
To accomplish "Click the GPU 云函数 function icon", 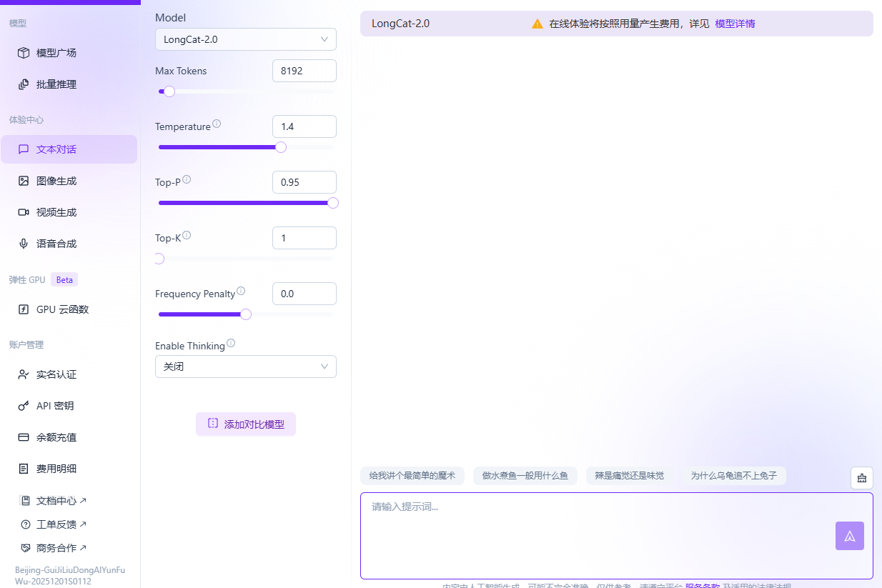I will tap(24, 309).
